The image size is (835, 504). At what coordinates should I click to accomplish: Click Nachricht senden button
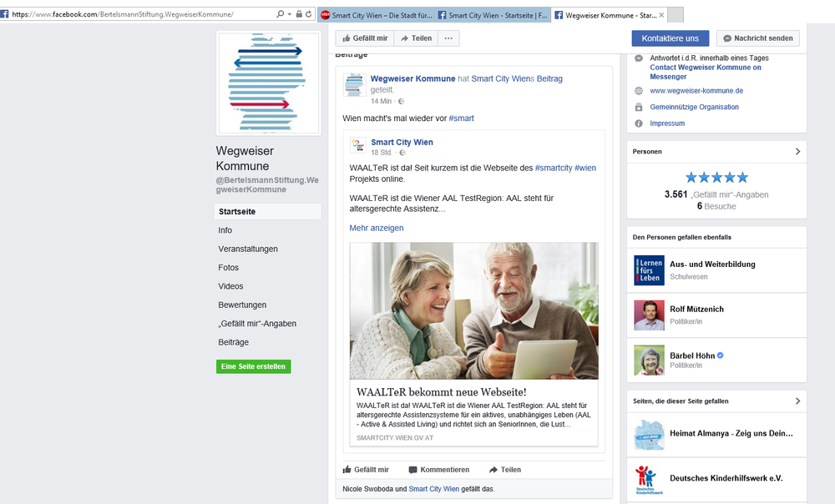click(758, 38)
